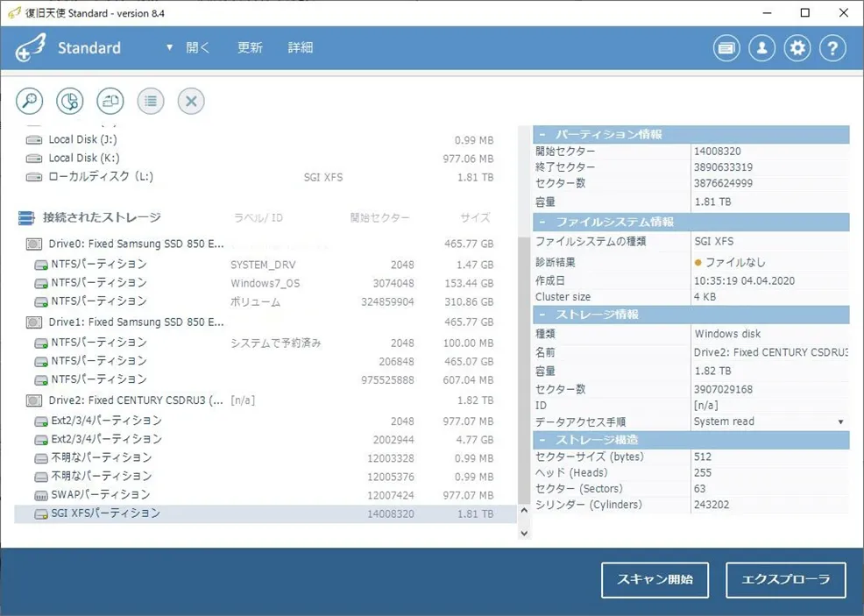
Task: Expand the dropdown arrow next to Standard
Action: [x=169, y=48]
